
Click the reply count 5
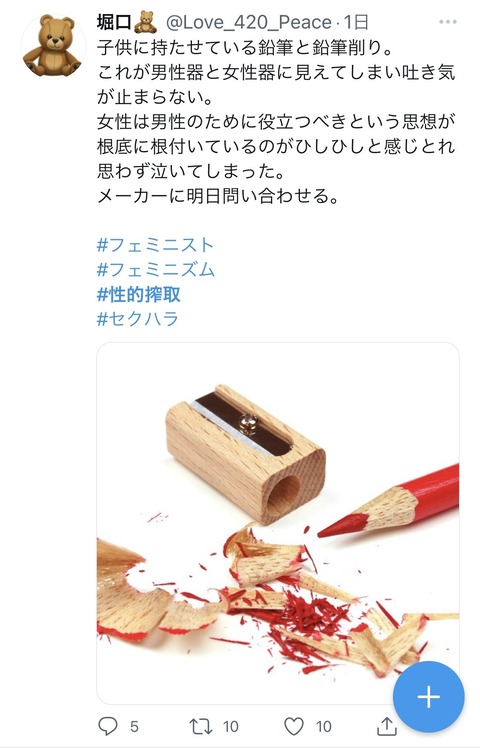point(134,727)
